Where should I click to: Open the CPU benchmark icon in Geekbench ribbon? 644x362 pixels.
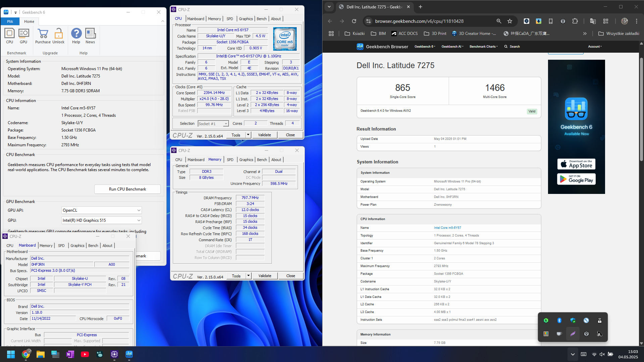click(x=9, y=36)
